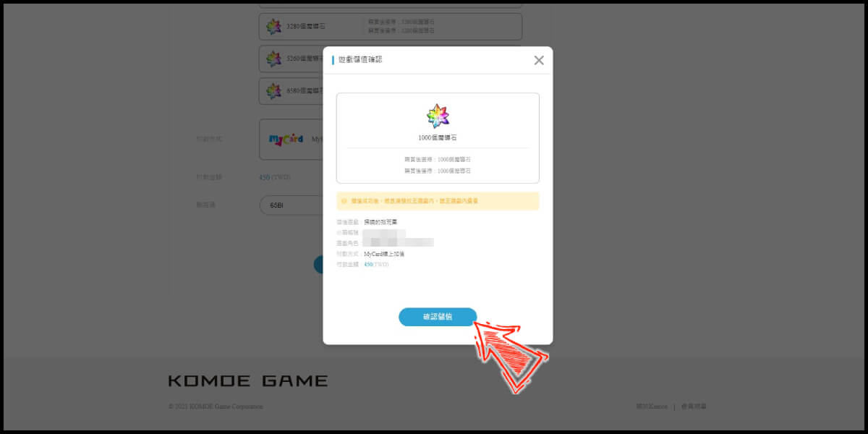Close the recharge confirmation dialog
Image resolution: width=868 pixels, height=434 pixels.
point(539,60)
